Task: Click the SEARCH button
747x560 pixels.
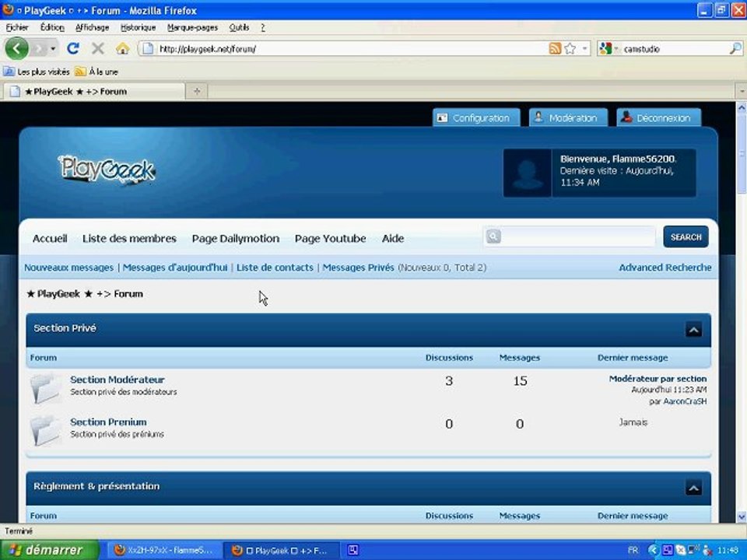Action: 686,236
